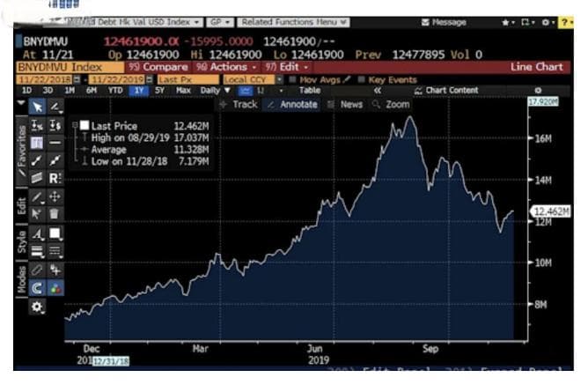Pick the trend line tool

tap(37, 160)
